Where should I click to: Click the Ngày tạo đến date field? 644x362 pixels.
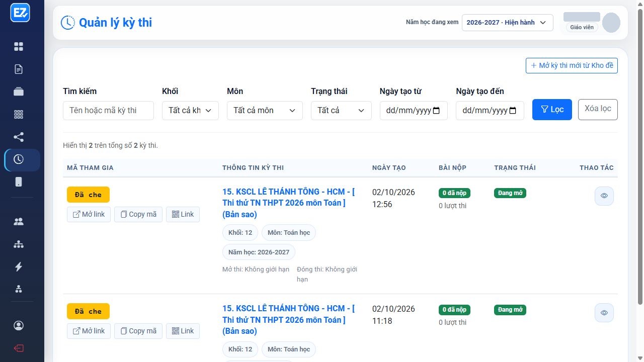point(490,111)
